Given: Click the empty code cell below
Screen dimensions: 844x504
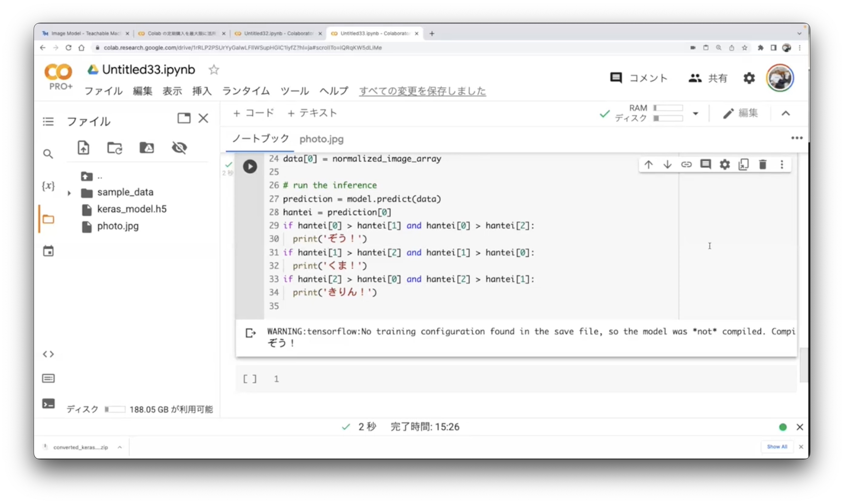Looking at the screenshot, I should click(516, 379).
